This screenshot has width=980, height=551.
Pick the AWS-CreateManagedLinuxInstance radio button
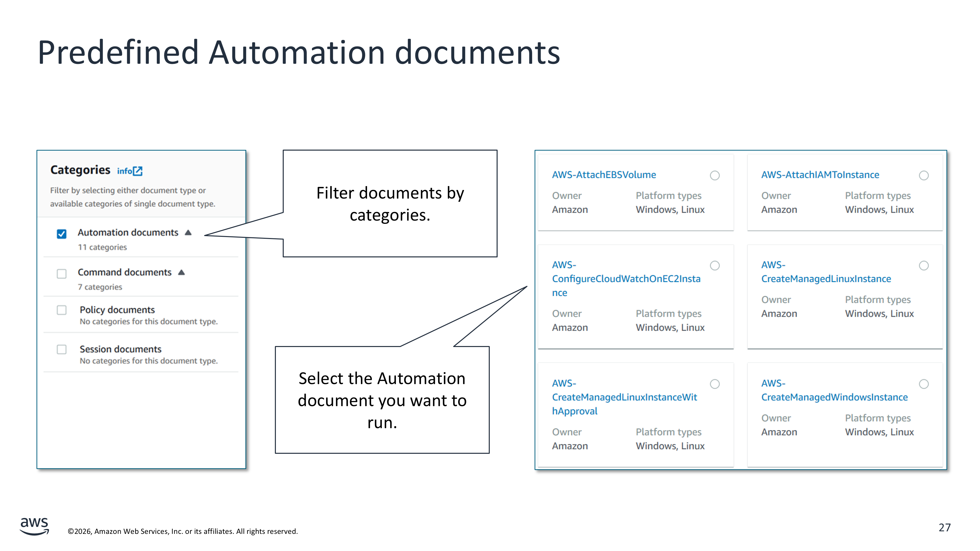click(x=924, y=265)
